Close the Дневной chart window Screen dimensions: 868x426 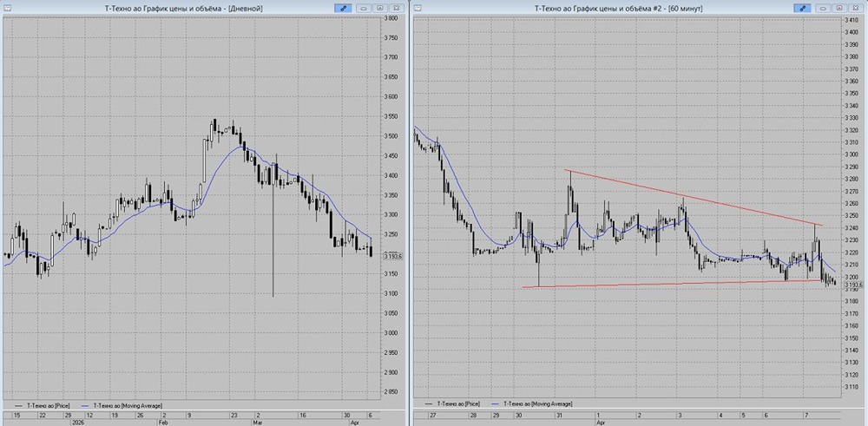pos(396,9)
